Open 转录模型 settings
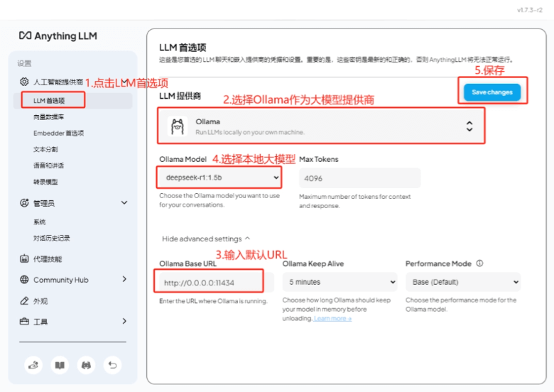The image size is (554, 392). tap(45, 182)
